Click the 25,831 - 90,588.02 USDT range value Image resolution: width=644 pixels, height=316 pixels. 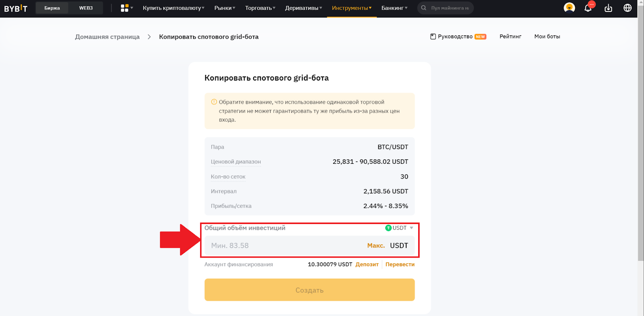[x=370, y=161]
